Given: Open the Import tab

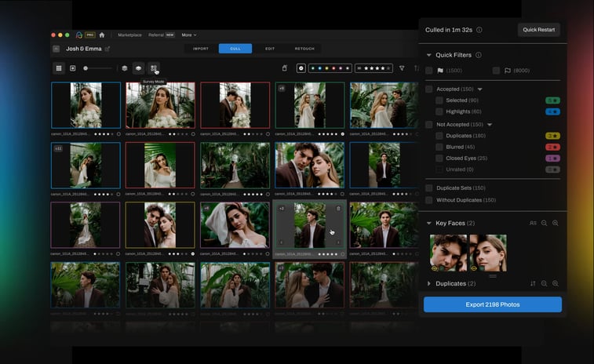Looking at the screenshot, I should click(x=201, y=49).
